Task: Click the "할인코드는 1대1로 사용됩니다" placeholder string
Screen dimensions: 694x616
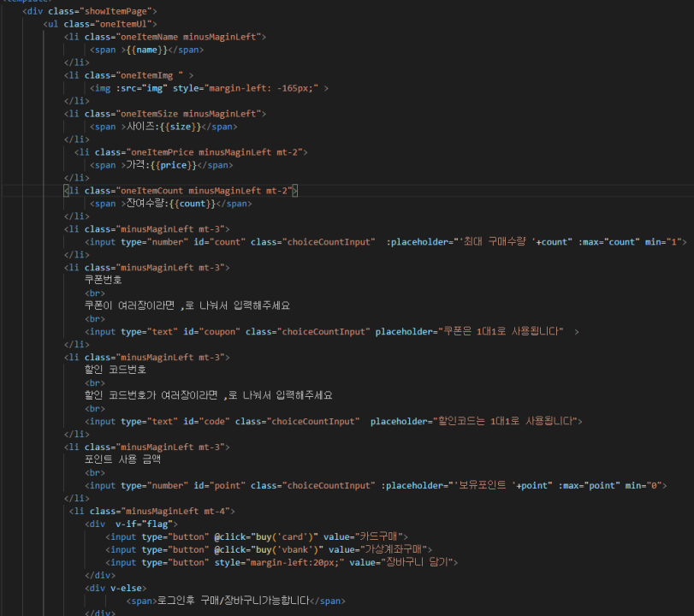Action: pos(505,421)
